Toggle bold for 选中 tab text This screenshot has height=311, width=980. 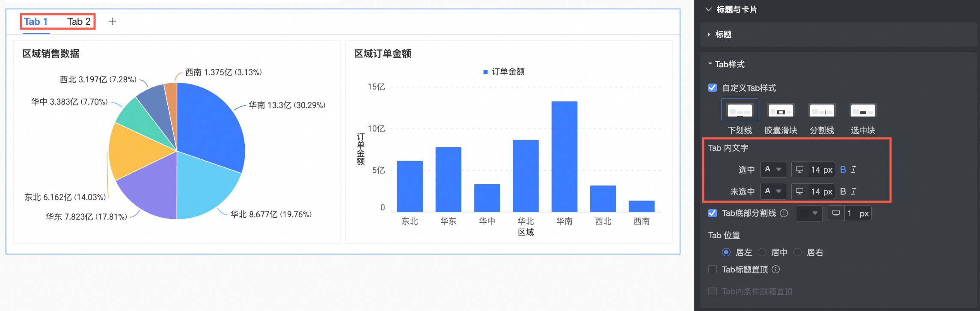pos(843,170)
